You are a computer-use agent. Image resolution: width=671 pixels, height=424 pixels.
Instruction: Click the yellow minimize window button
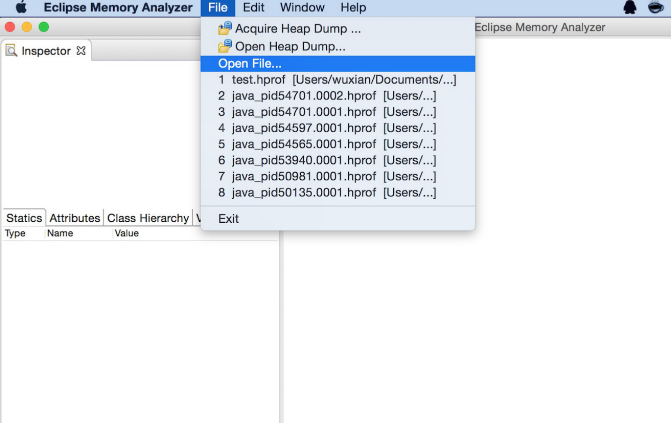27,27
